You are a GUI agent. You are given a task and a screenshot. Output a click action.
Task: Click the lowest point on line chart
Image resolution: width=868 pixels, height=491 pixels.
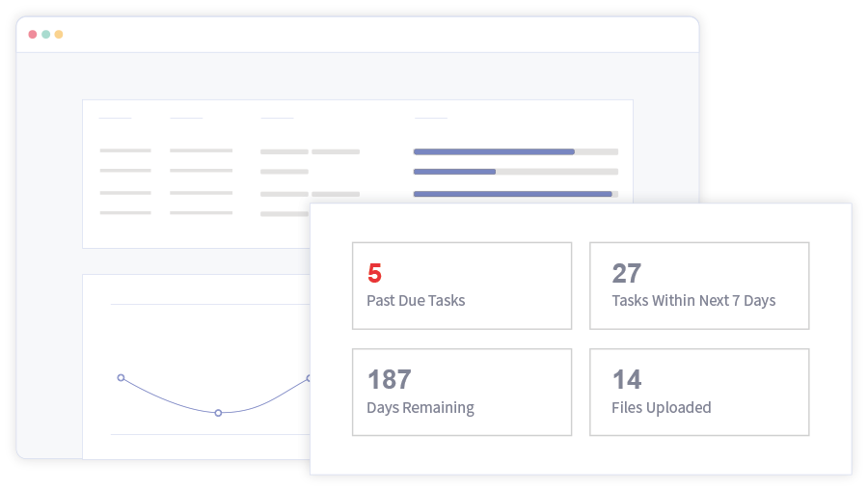pos(218,413)
